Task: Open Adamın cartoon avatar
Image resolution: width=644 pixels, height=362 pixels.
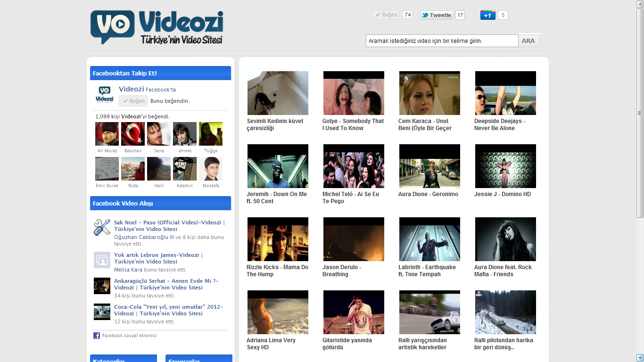Action: pyautogui.click(x=185, y=169)
